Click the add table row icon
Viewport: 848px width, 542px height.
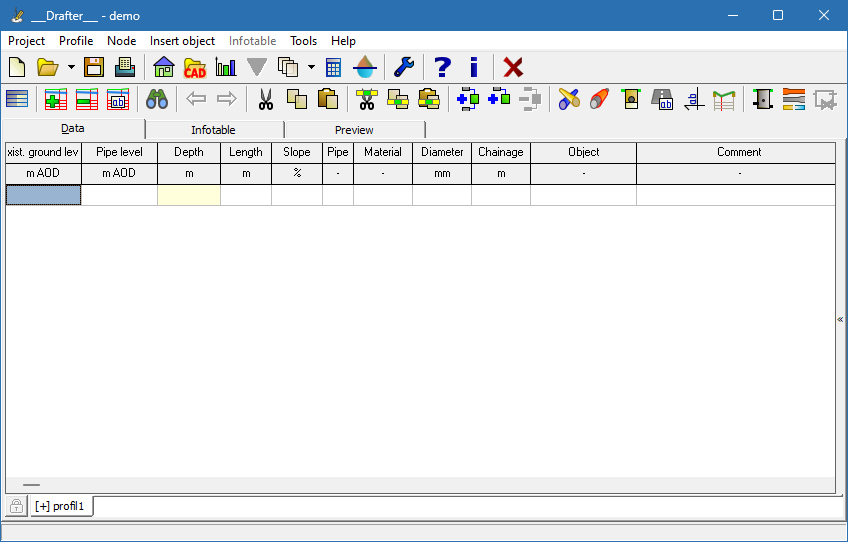tap(56, 99)
